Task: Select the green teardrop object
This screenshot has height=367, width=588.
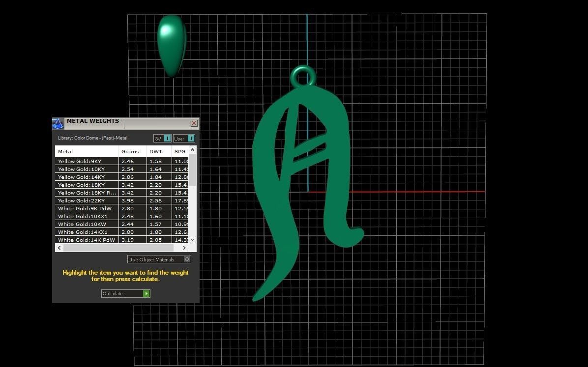Action: (x=172, y=46)
